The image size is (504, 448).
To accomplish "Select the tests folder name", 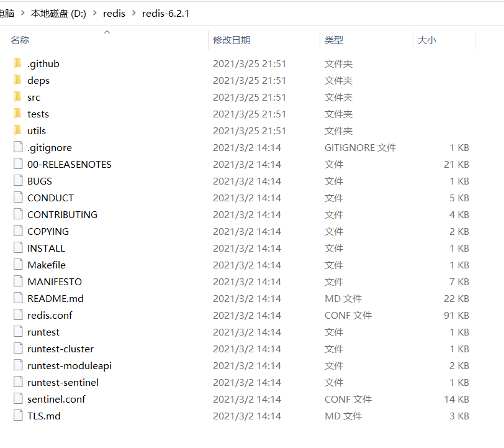I will tap(38, 114).
